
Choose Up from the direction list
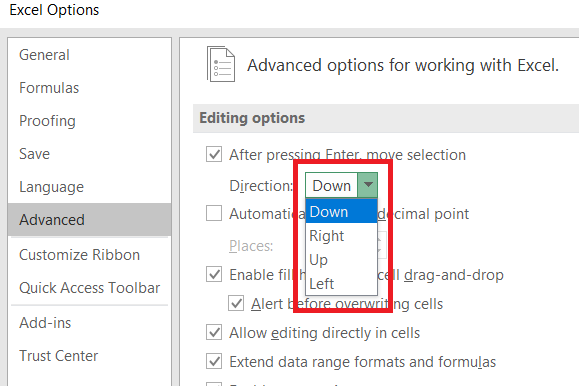341,260
